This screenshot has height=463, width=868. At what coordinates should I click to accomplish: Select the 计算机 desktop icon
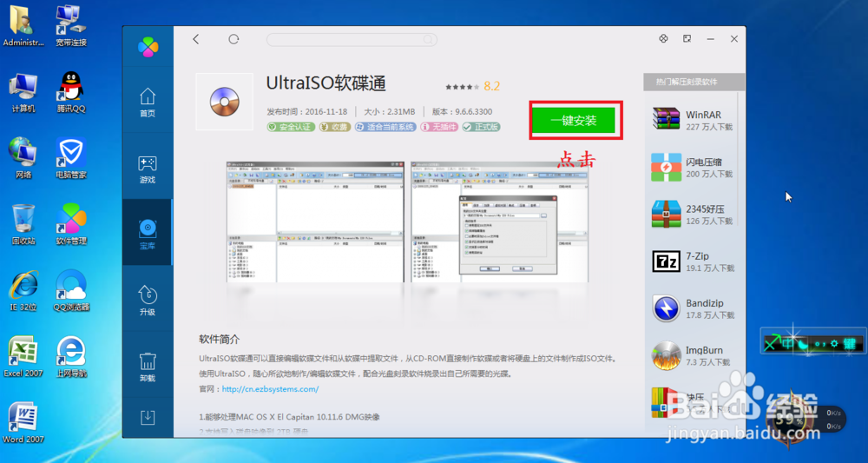click(x=23, y=92)
